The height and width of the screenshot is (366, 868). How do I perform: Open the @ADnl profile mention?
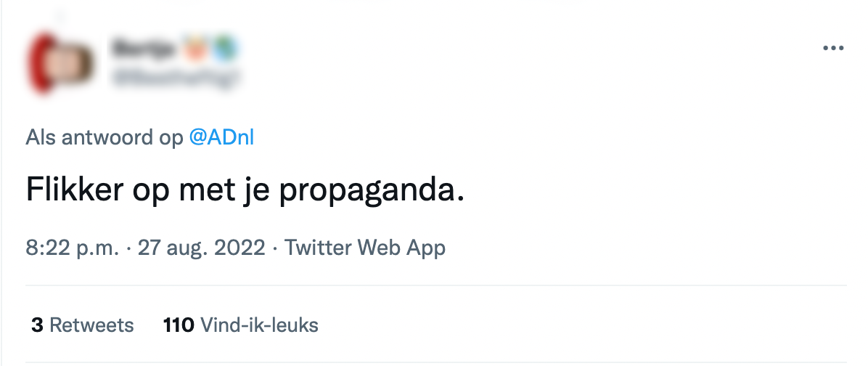coord(221,137)
